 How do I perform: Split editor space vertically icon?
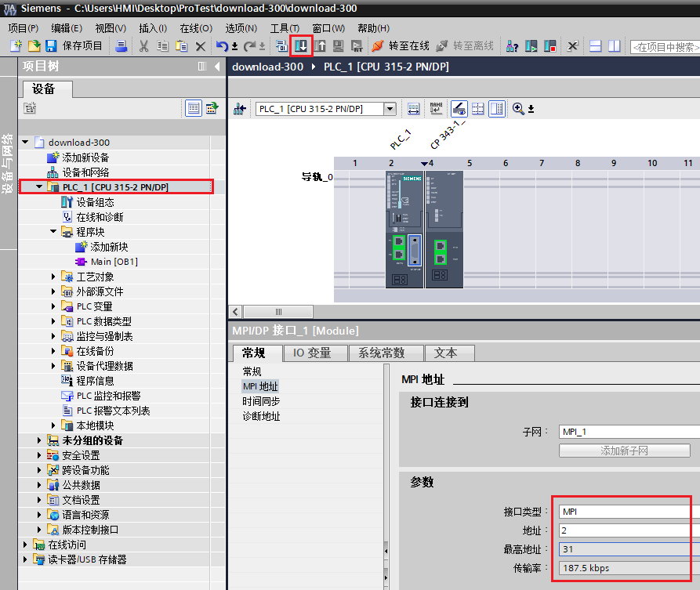click(615, 46)
